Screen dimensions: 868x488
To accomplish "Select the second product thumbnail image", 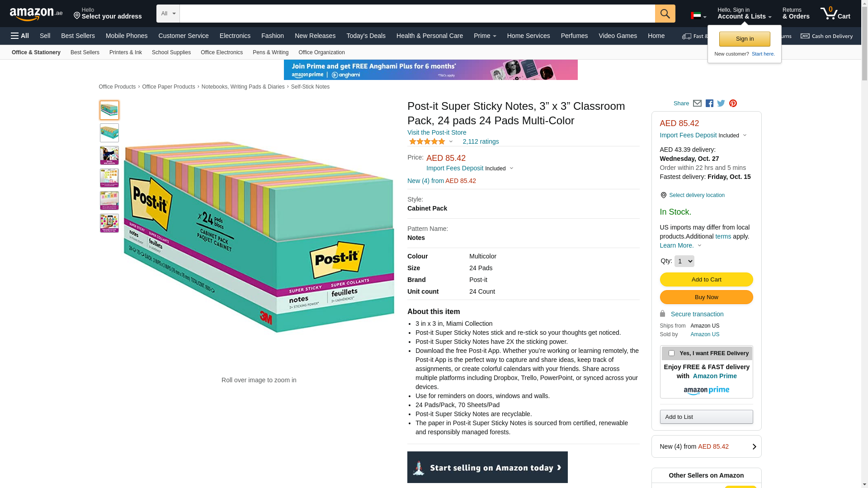I will pyautogui.click(x=109, y=133).
